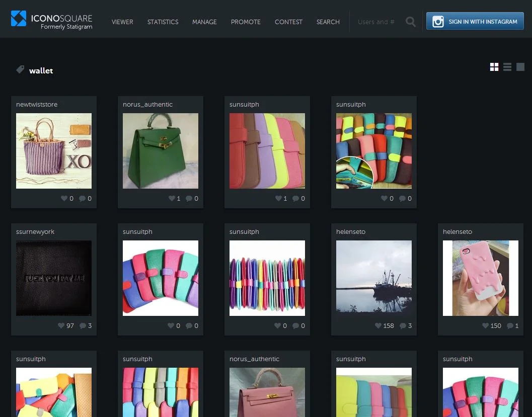Open ssurnewyork user profile link
532x417 pixels.
(x=35, y=231)
